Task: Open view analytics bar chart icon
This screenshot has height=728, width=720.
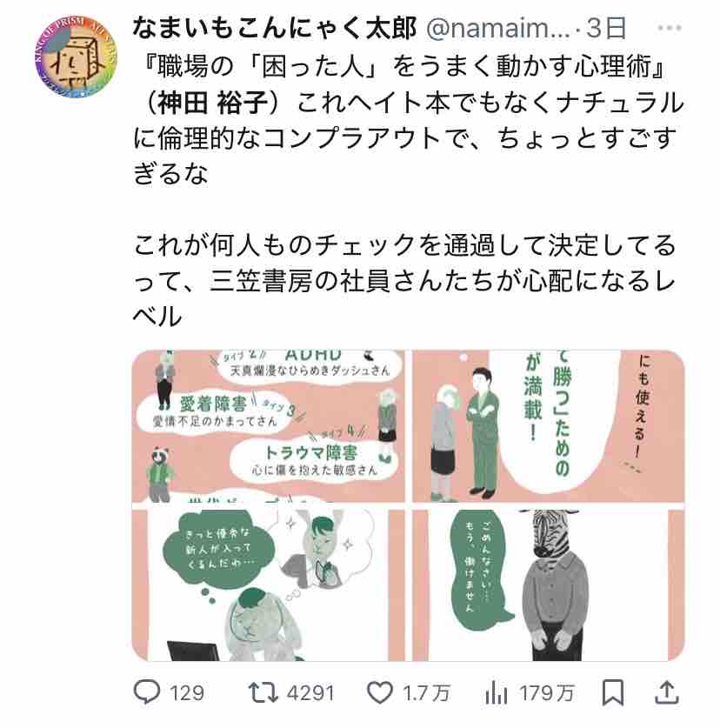Action: [x=496, y=693]
